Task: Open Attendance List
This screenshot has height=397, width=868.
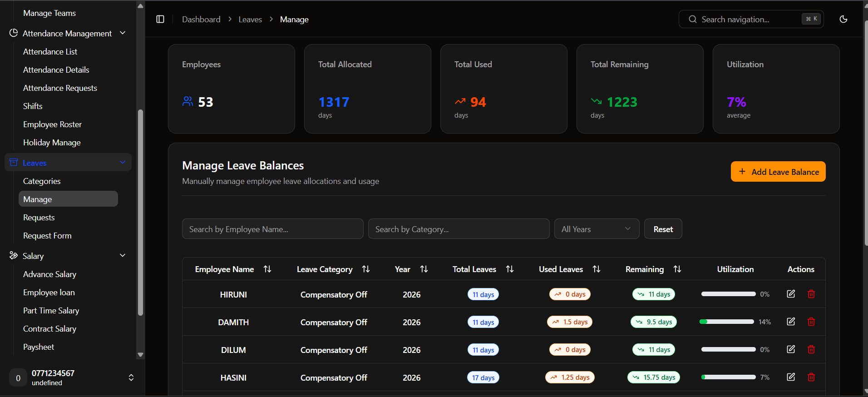Action: (x=50, y=52)
